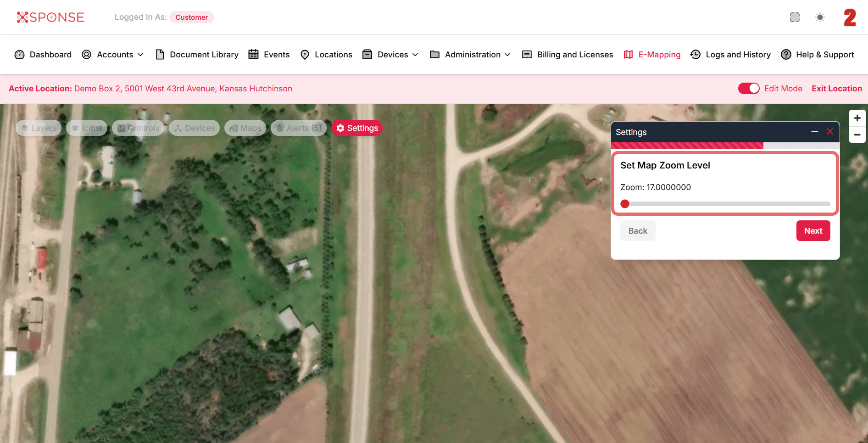Click the map zoom out minus icon

point(857,135)
